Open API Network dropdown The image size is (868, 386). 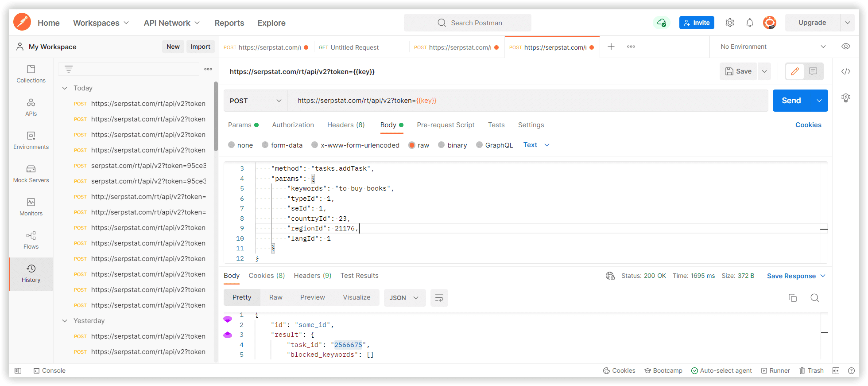pyautogui.click(x=172, y=23)
